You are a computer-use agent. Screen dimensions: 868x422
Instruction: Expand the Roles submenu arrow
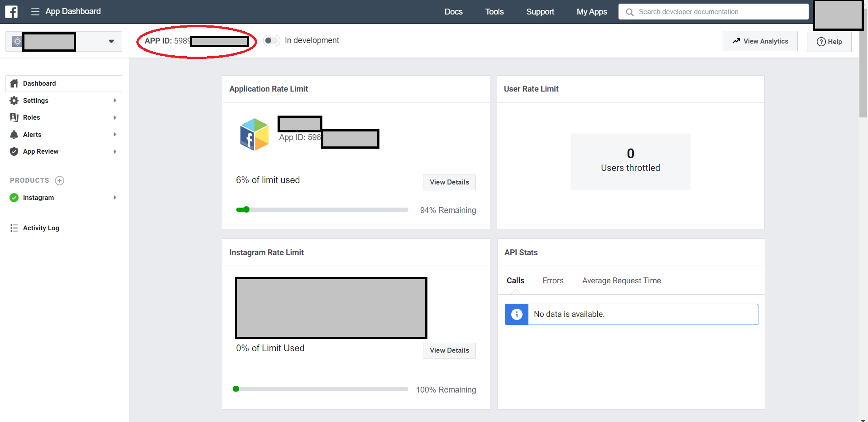click(115, 118)
